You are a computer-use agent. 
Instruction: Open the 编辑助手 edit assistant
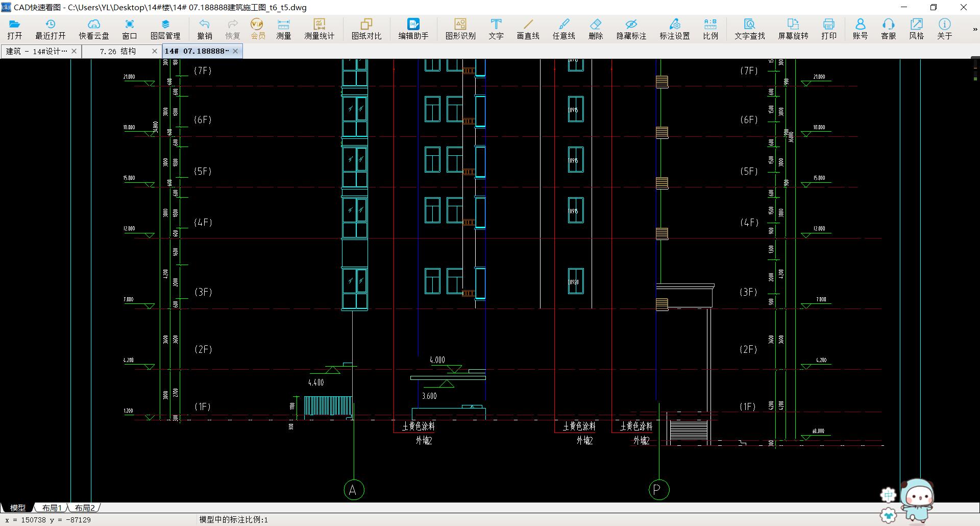413,29
